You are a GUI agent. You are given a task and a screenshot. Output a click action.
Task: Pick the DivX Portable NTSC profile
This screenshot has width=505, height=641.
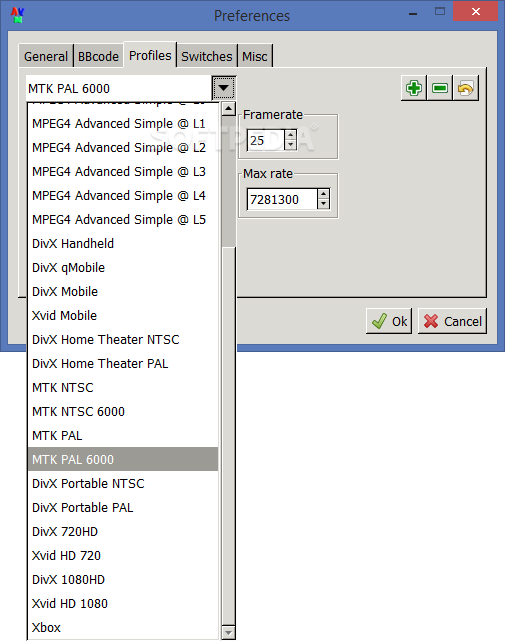tap(123, 484)
